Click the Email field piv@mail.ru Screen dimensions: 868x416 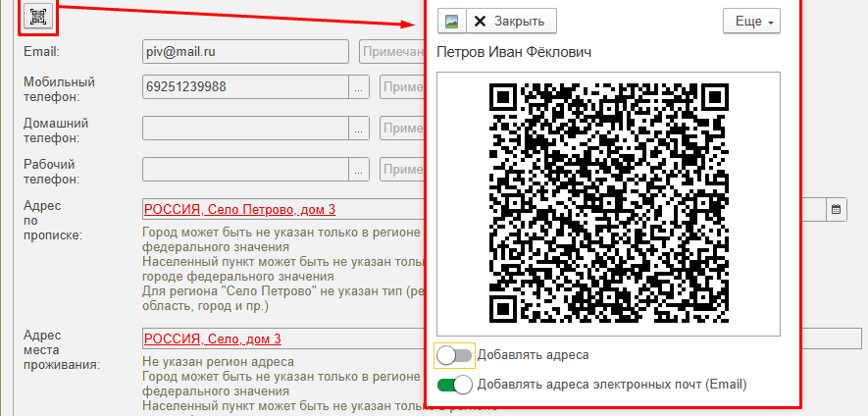pos(245,52)
